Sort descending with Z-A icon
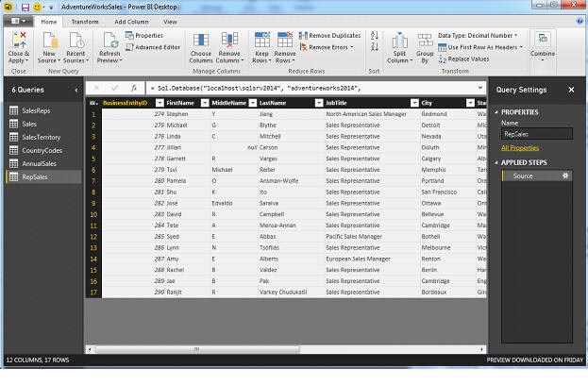Image resolution: width=588 pixels, height=385 pixels. [x=375, y=47]
